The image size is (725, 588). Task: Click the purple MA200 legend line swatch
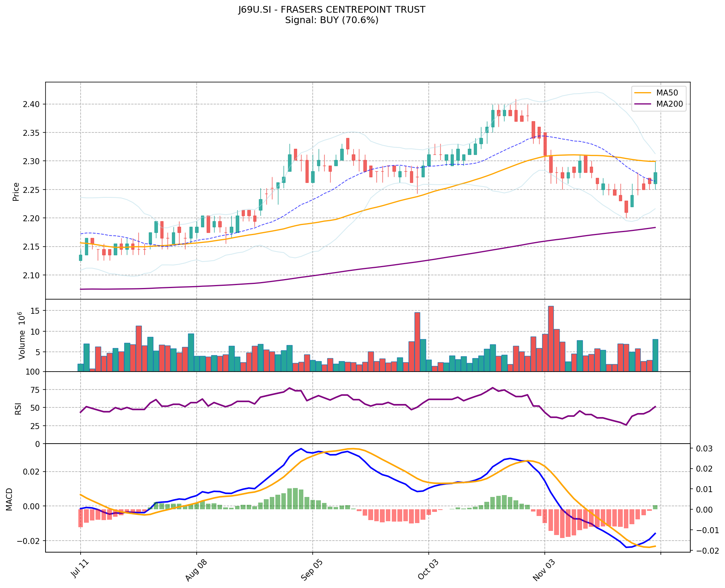[x=643, y=104]
